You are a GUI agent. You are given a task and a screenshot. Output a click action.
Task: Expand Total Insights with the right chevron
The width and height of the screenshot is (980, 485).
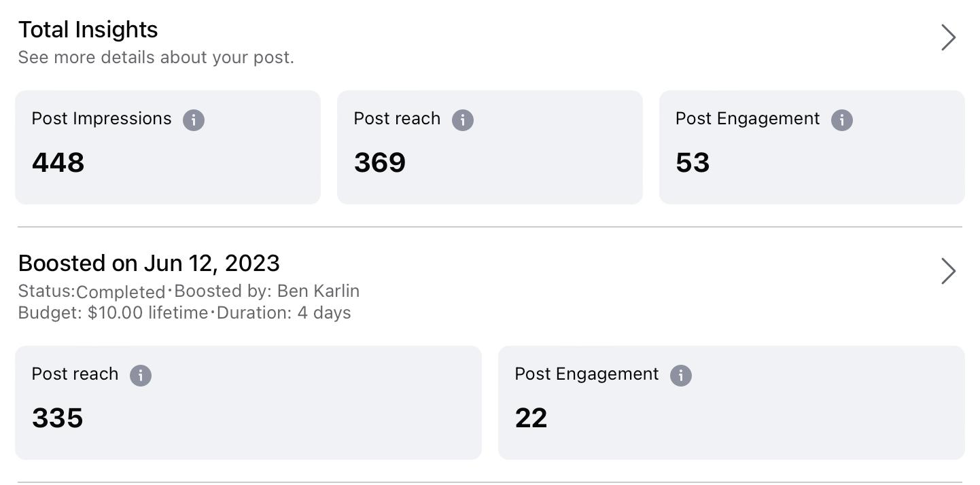pyautogui.click(x=948, y=37)
